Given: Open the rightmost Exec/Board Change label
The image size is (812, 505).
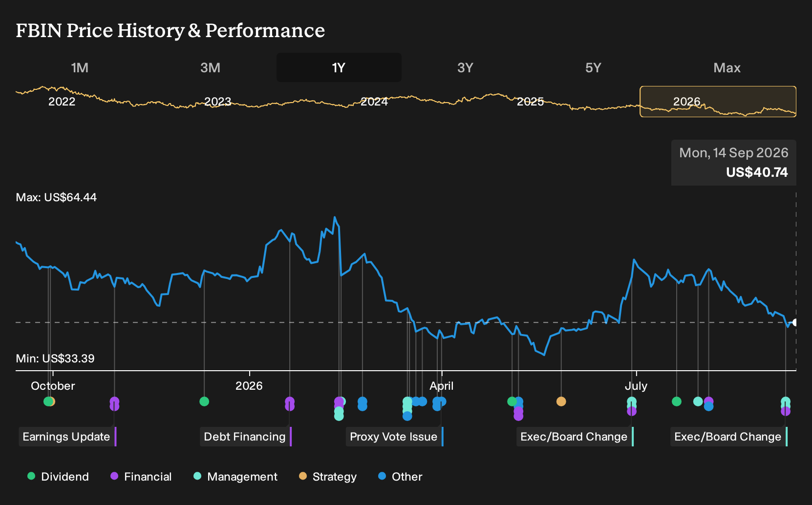Looking at the screenshot, I should pyautogui.click(x=729, y=437).
